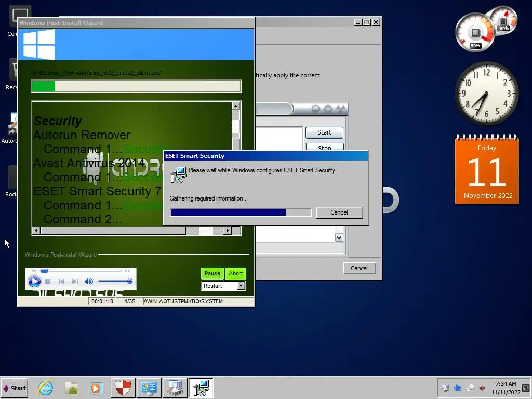
Task: Click the blue network tray icon
Action: (x=457, y=388)
